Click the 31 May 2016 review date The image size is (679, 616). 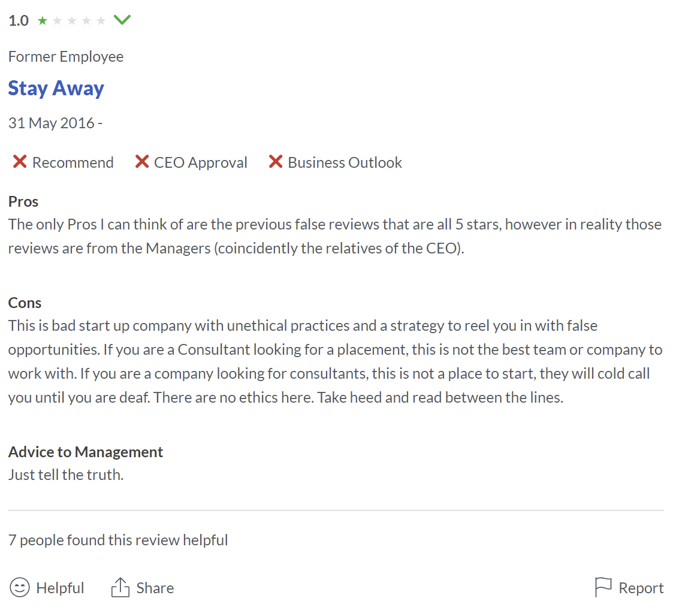tap(52, 123)
